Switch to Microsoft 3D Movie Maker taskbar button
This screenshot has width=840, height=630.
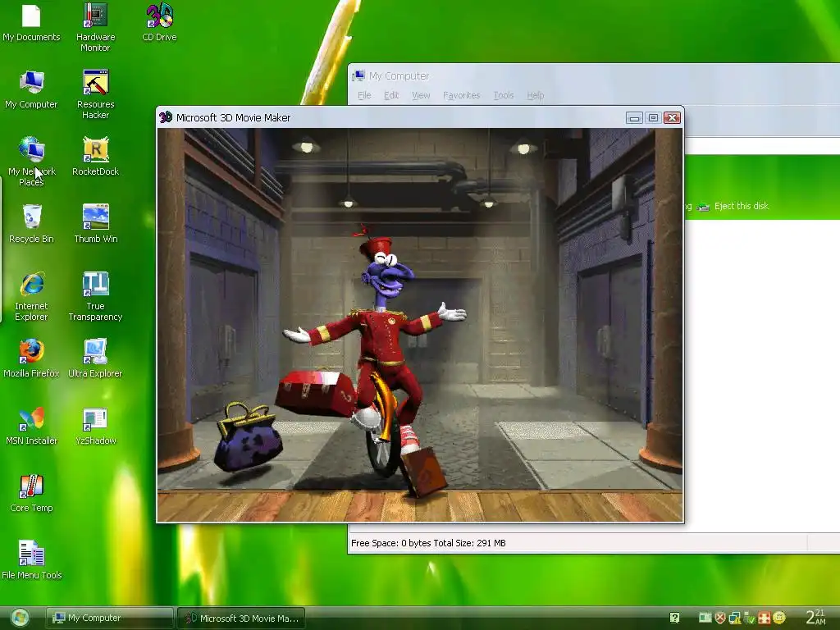pos(241,619)
